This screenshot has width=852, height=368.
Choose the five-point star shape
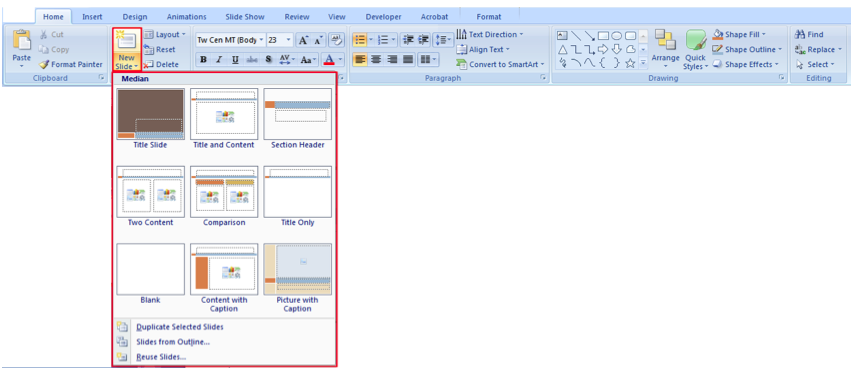(x=630, y=63)
